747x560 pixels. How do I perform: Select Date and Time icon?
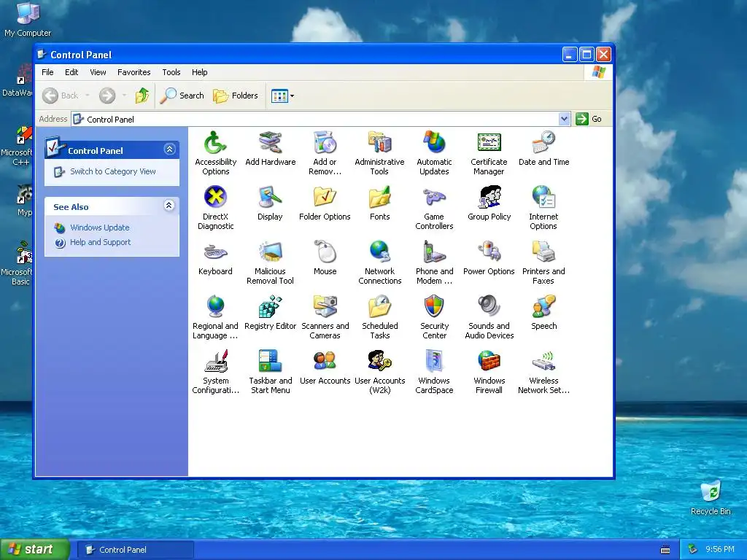tap(543, 143)
